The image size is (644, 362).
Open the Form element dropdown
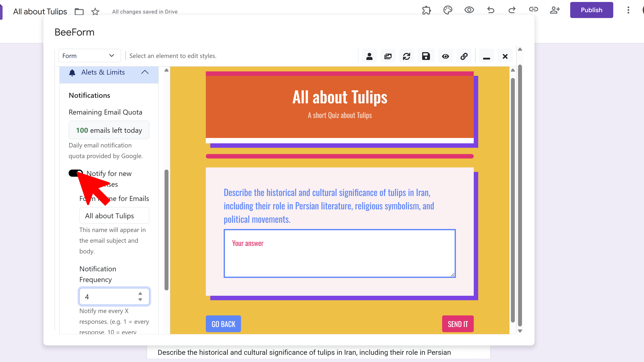click(x=89, y=56)
